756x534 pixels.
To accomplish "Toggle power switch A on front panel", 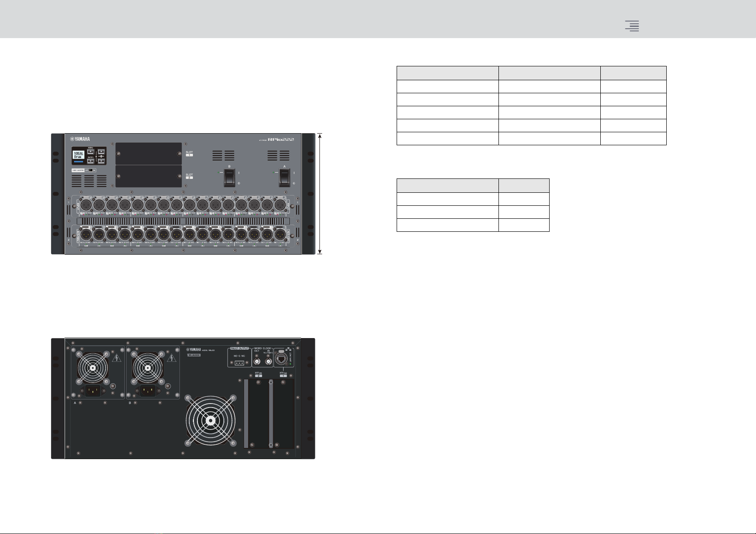I will (284, 178).
